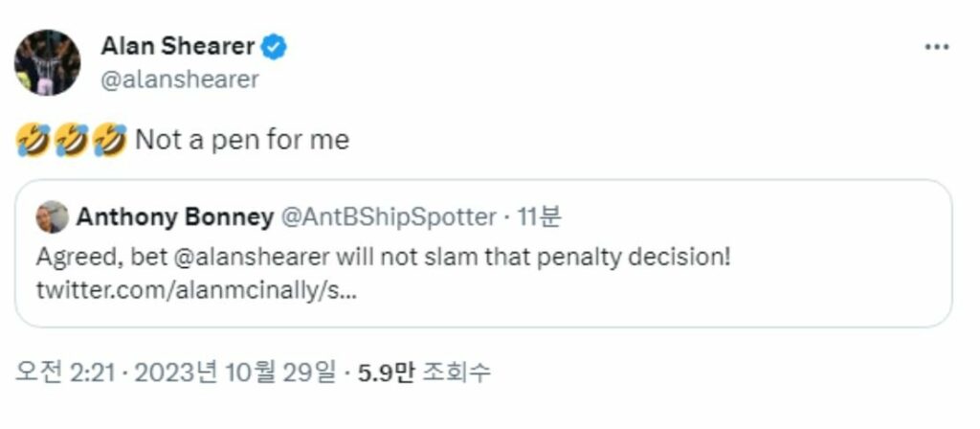Click Alan Shearer's profile avatar
980x429 pixels.
coord(47,62)
